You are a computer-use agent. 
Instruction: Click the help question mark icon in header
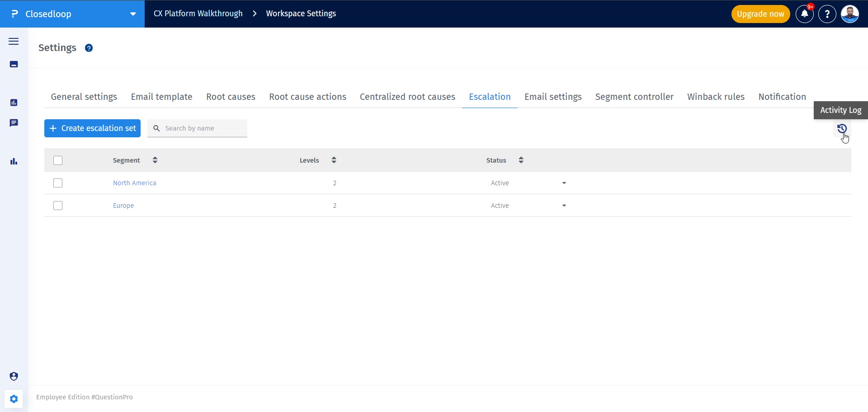click(x=827, y=14)
